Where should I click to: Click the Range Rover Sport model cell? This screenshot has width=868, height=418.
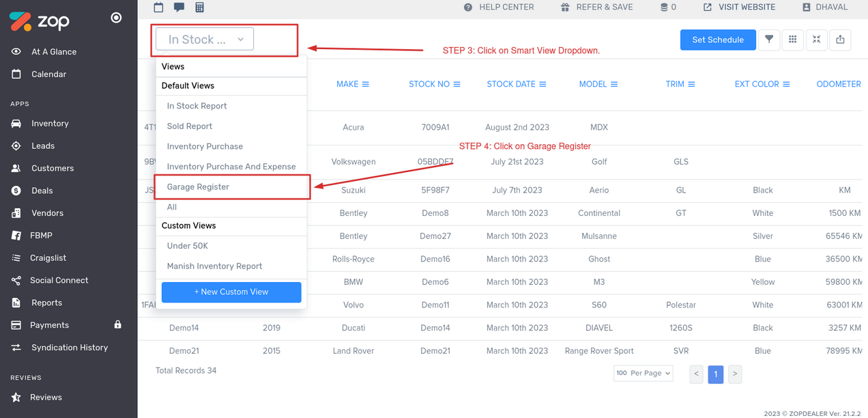point(599,351)
